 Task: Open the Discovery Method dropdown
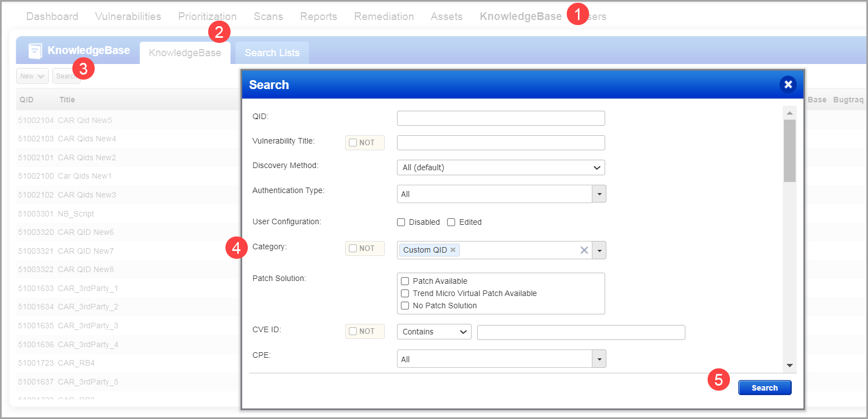pyautogui.click(x=500, y=167)
